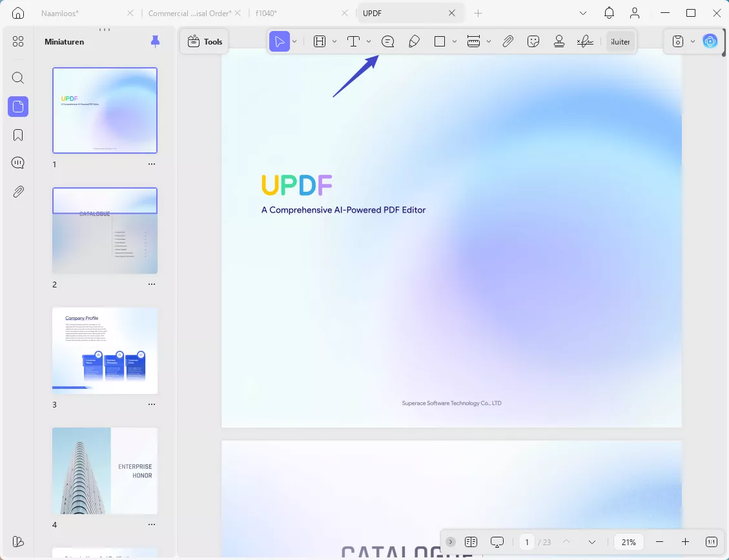Pin the Miniaturen panel
The width and height of the screenshot is (729, 560).
point(155,41)
